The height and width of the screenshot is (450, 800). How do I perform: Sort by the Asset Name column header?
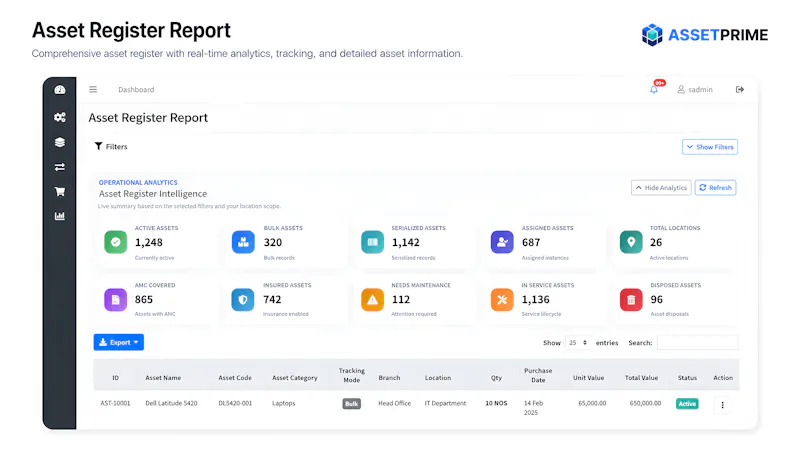[163, 378]
